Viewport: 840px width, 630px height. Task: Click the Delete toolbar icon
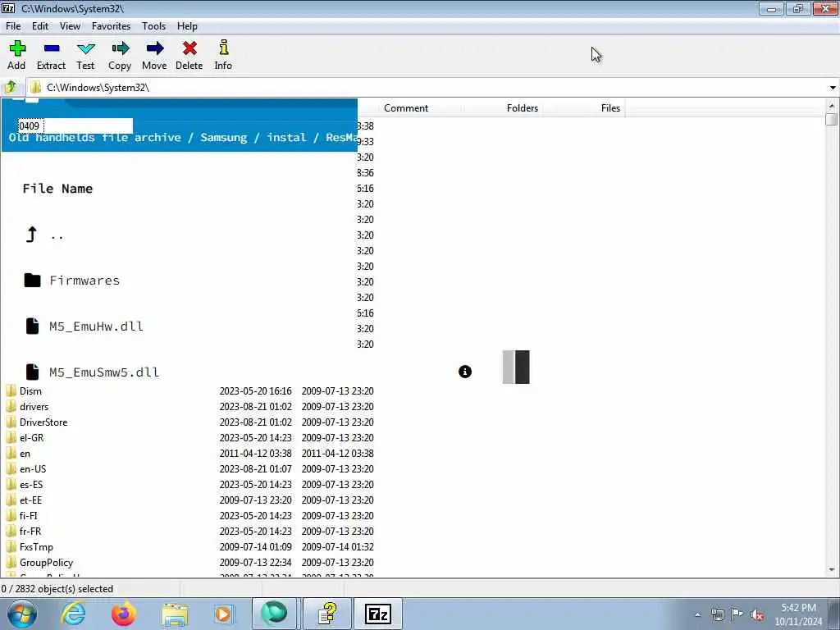(189, 48)
